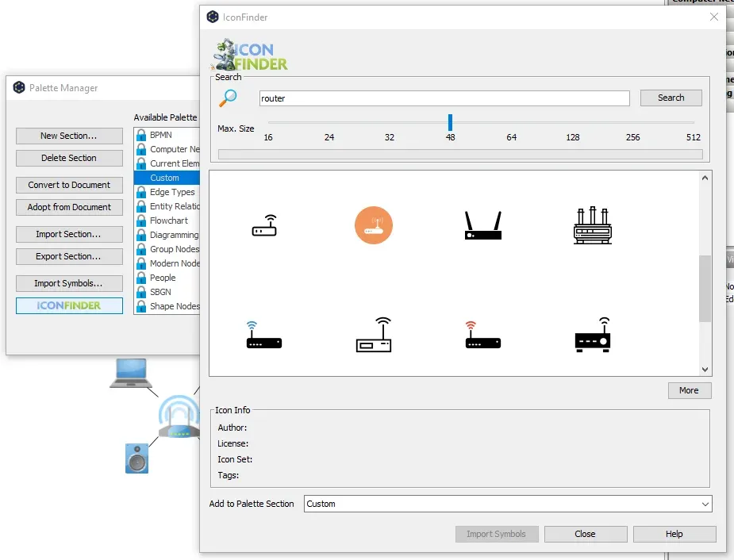
Task: Click the results vertical scrollbar thumb
Action: click(705, 289)
